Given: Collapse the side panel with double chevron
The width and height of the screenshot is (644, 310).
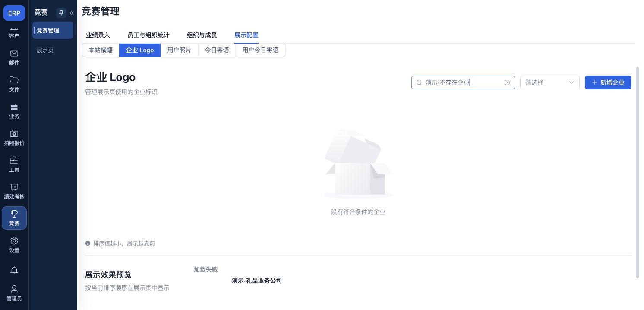Looking at the screenshot, I should click(72, 13).
